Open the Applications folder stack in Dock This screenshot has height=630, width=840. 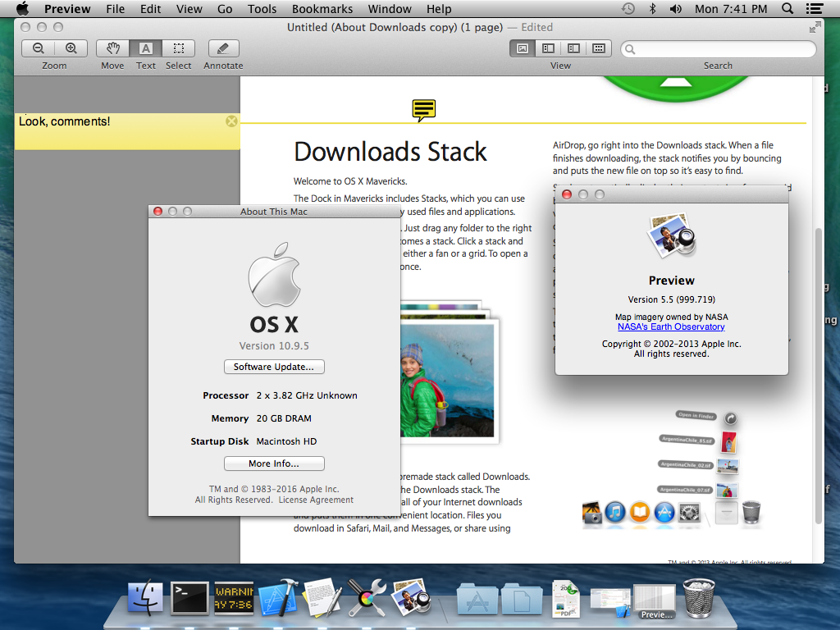tap(477, 599)
